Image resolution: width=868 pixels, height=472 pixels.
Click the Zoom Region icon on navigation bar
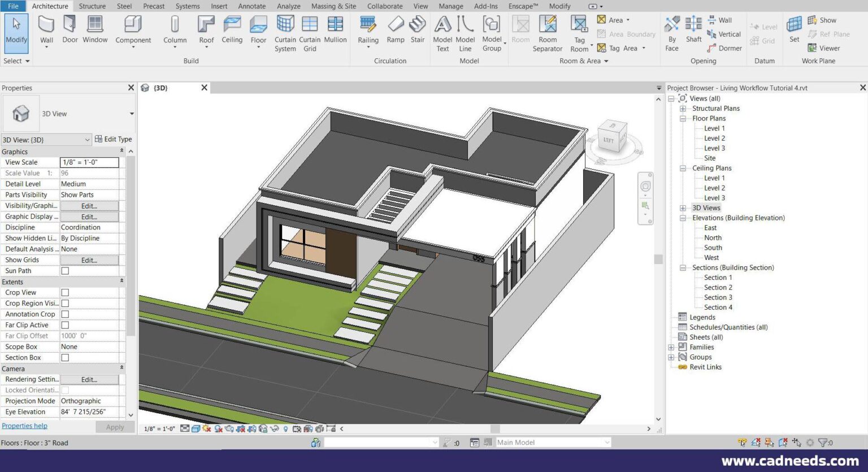coord(645,205)
